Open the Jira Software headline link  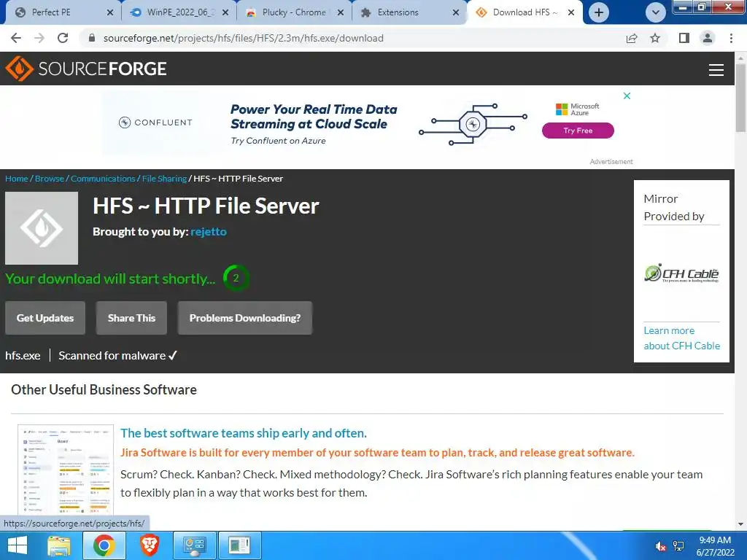[x=244, y=433]
